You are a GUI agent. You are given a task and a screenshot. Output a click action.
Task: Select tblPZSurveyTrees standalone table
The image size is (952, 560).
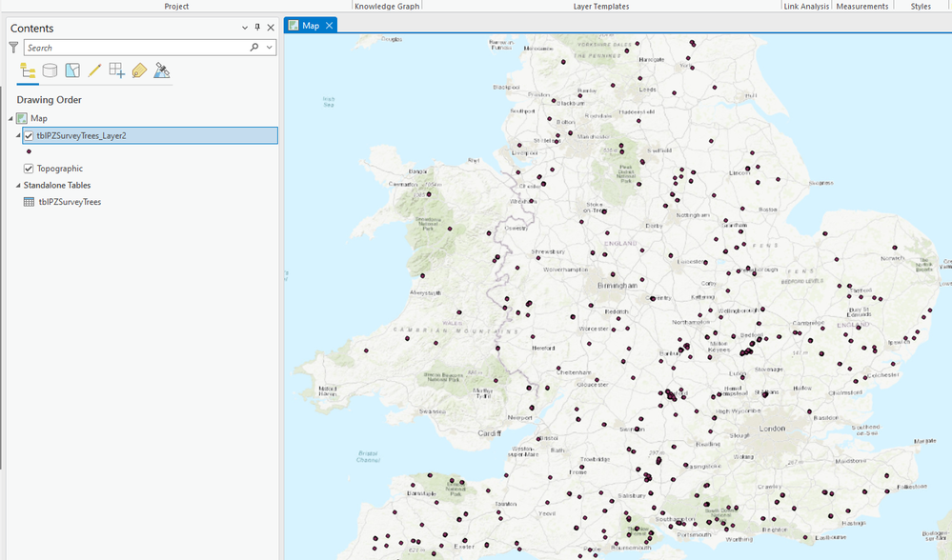click(70, 202)
